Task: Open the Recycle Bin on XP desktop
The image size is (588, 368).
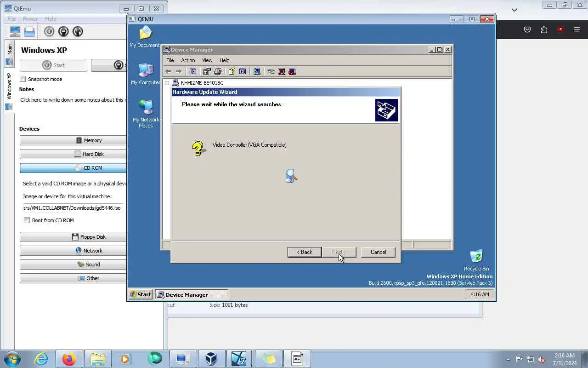Action: coord(476,260)
